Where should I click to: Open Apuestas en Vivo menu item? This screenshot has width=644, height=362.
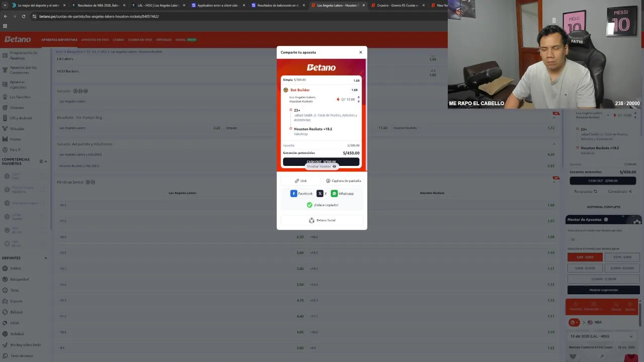click(95, 40)
